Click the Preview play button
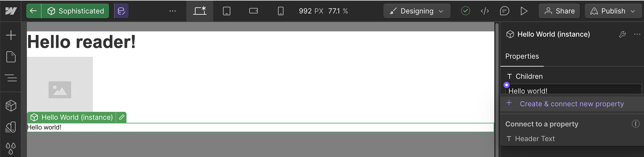This screenshot has height=157, width=644. 524,11
